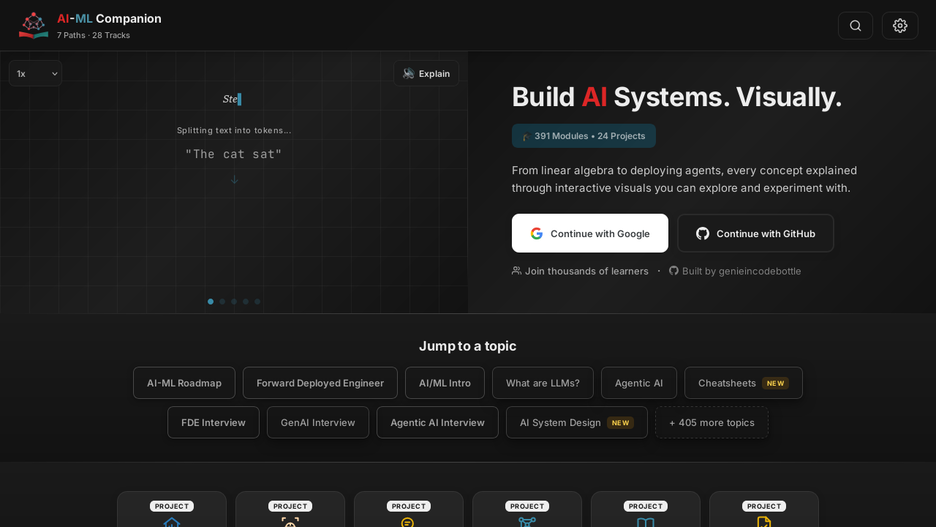Click Continue with Google button
The height and width of the screenshot is (527, 936).
[590, 233]
